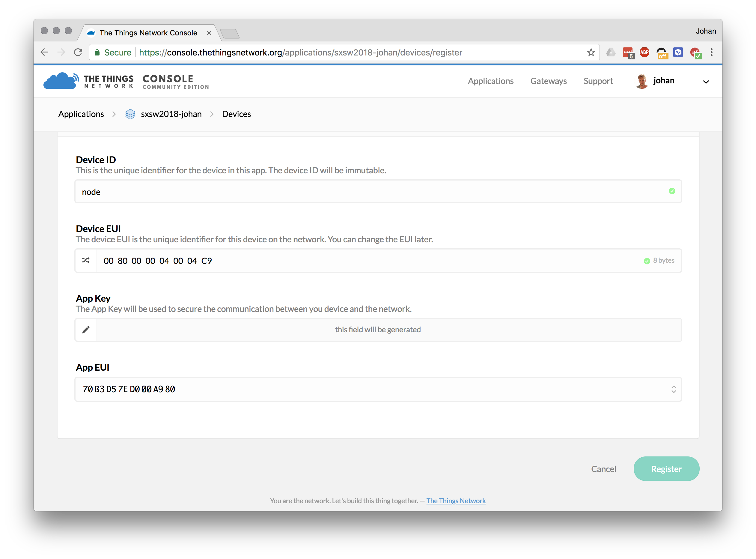The image size is (756, 559).
Task: Click the randomize Device EUI shuffle icon
Action: point(86,261)
